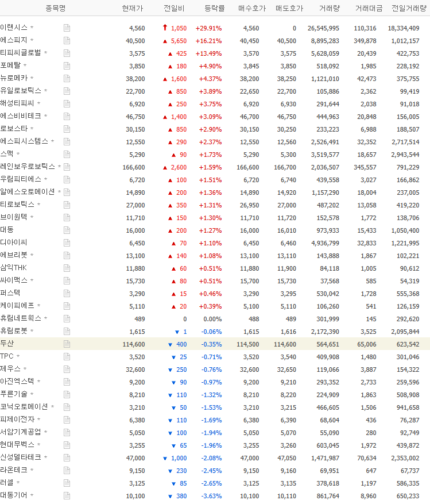Open stock link 두산
This screenshot has height=504, width=430.
point(7,343)
